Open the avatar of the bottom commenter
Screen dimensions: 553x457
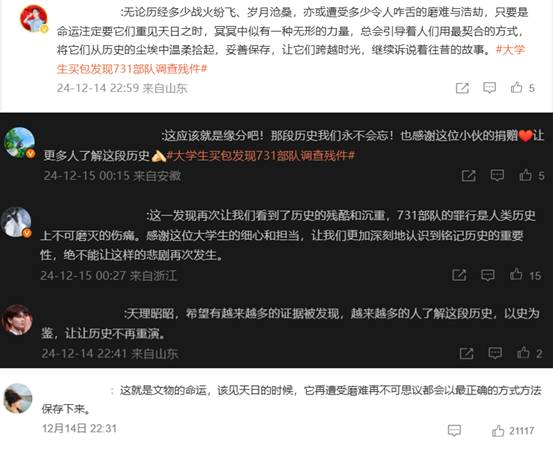coord(18,398)
